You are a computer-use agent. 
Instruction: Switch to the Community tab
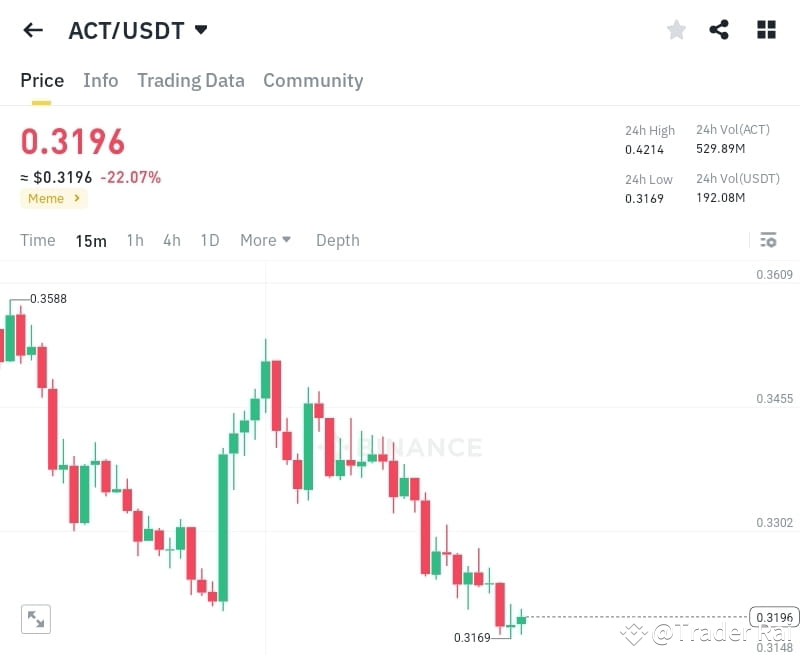click(x=313, y=80)
